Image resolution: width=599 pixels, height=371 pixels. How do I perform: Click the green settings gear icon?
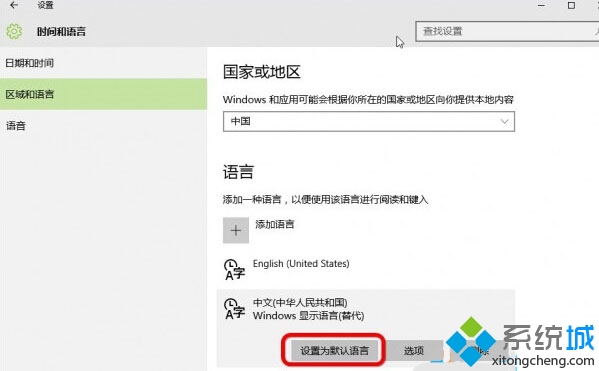(x=14, y=31)
